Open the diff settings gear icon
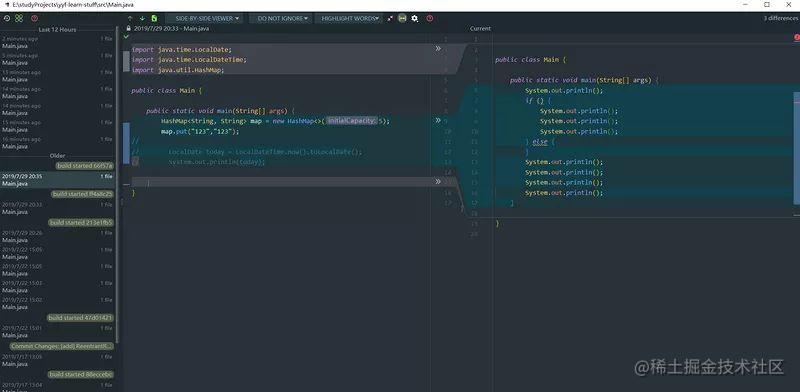 pos(415,18)
